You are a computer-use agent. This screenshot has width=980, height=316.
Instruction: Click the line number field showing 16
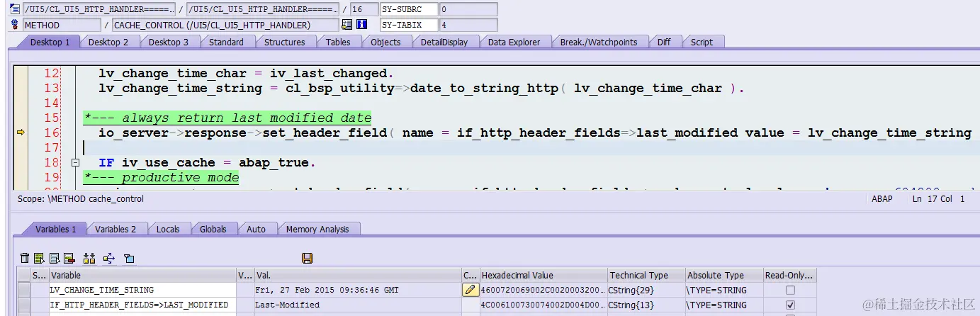tap(364, 10)
